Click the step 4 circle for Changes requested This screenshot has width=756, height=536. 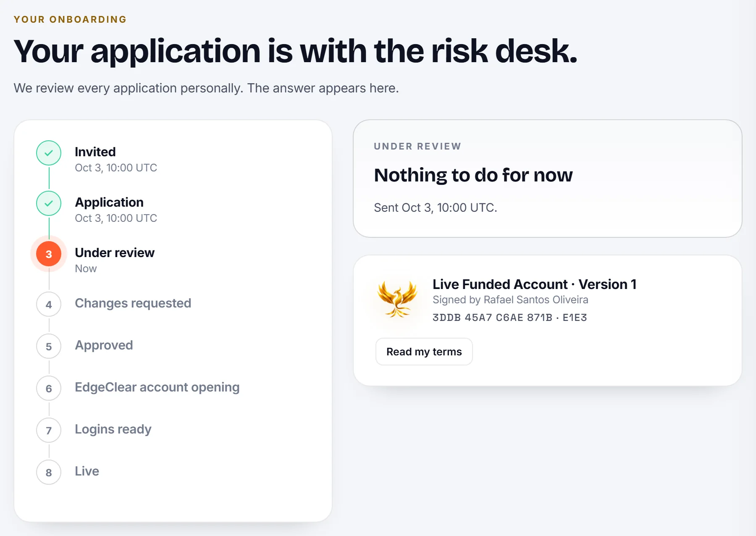(x=49, y=304)
